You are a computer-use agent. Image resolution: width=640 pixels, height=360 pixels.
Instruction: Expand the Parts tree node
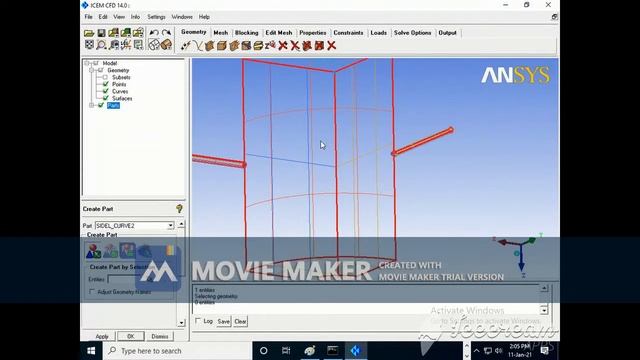coord(91,105)
